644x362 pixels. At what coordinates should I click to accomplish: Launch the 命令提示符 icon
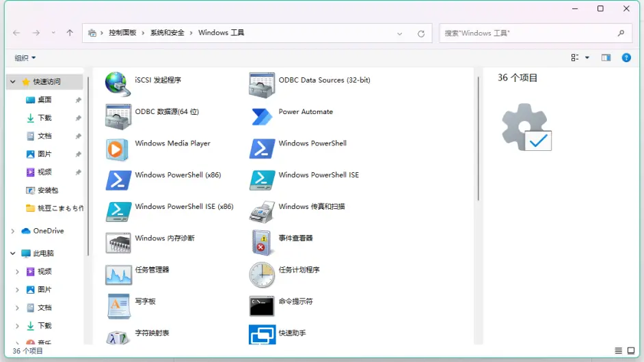(x=262, y=307)
